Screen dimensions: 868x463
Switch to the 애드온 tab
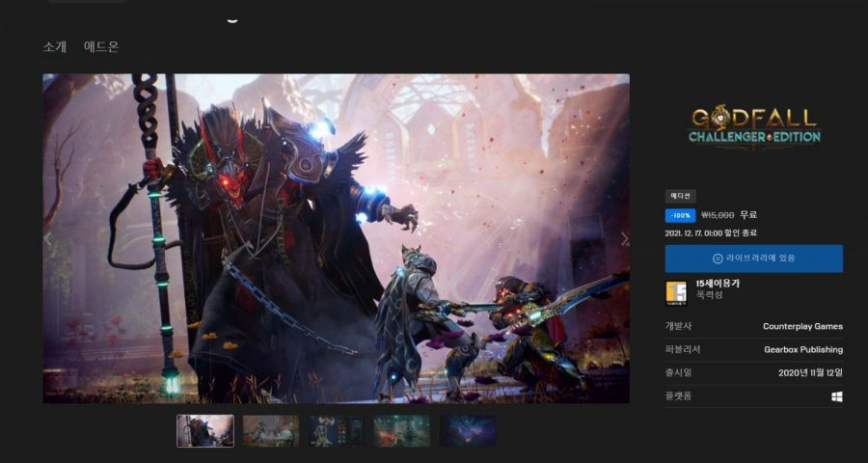pyautogui.click(x=100, y=46)
